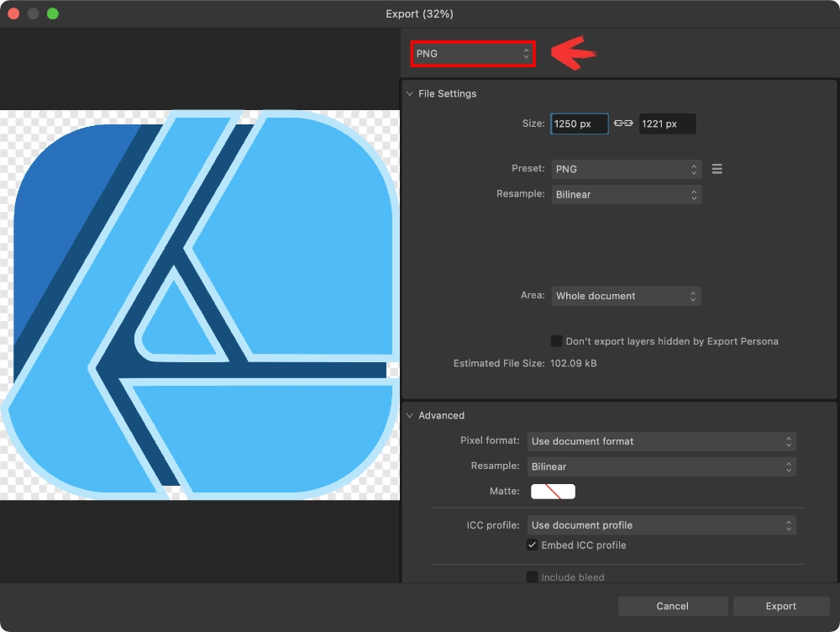Image resolution: width=840 pixels, height=632 pixels.
Task: Click the Cancel button
Action: (672, 606)
